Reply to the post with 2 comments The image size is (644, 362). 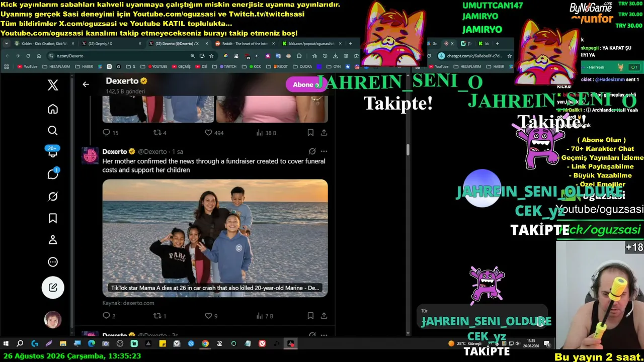[x=109, y=316]
